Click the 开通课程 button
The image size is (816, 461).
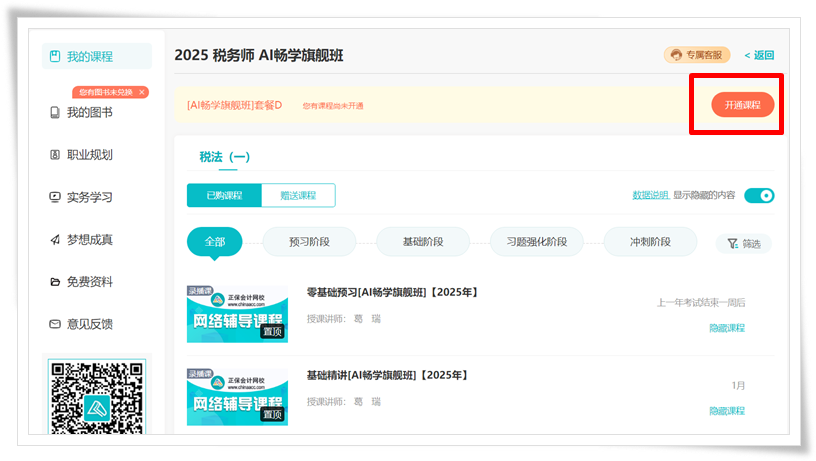pyautogui.click(x=742, y=105)
